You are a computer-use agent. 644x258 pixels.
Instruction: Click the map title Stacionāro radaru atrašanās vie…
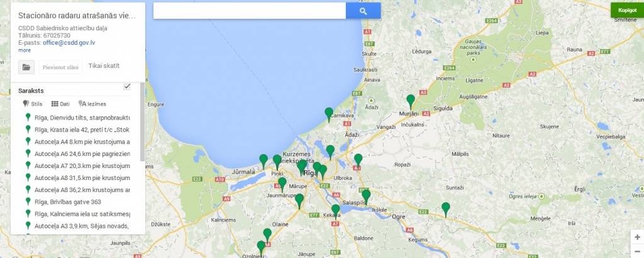(77, 16)
